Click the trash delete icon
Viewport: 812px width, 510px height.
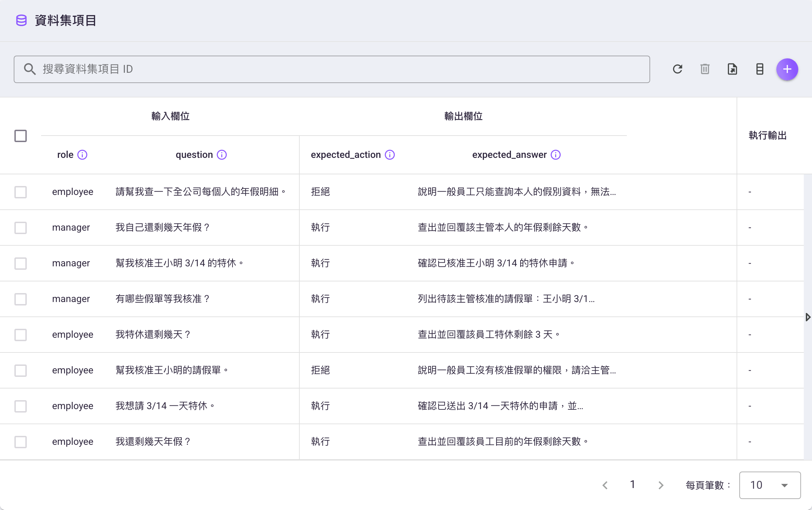pos(705,69)
